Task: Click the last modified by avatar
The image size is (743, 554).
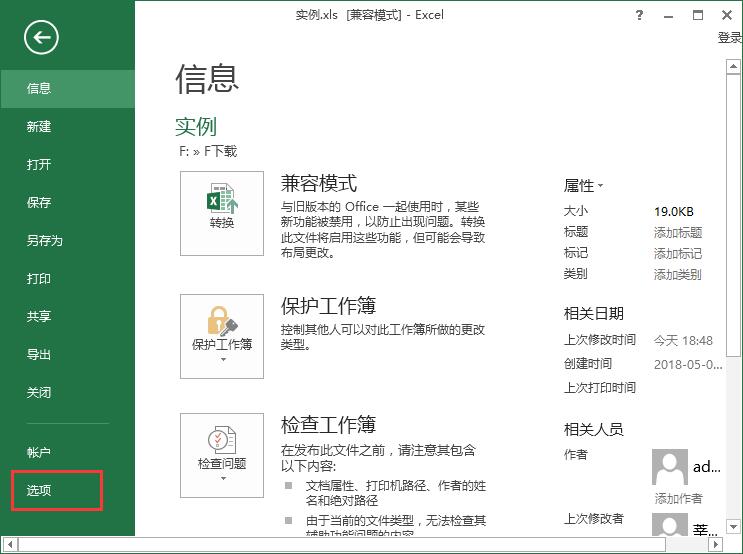Action: pyautogui.click(x=670, y=526)
